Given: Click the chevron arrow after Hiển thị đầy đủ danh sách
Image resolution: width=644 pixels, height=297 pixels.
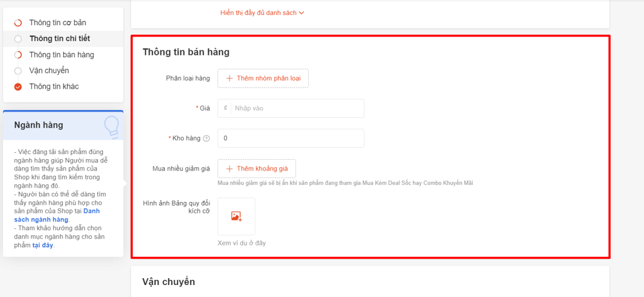Looking at the screenshot, I should pyautogui.click(x=302, y=13).
